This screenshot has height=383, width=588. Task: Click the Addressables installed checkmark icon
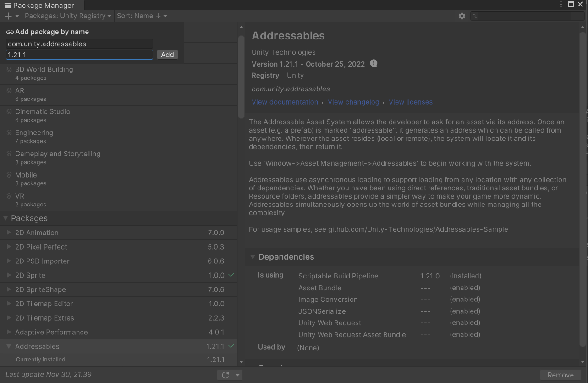click(231, 346)
